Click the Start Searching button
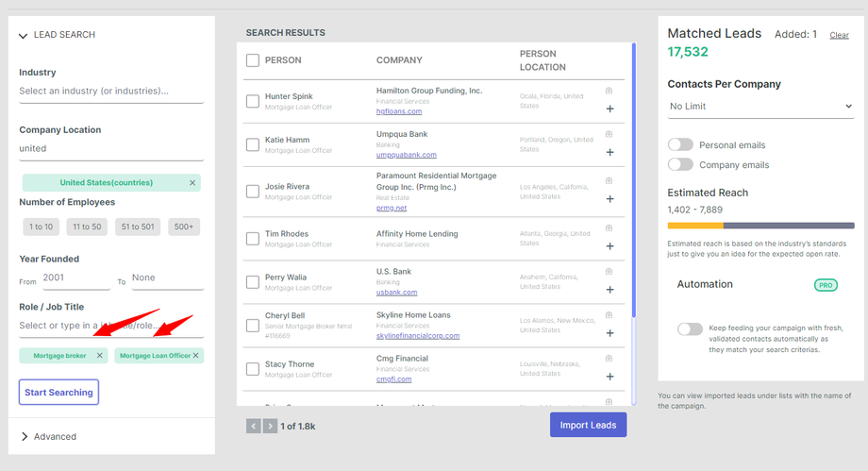The image size is (868, 471). 58,392
